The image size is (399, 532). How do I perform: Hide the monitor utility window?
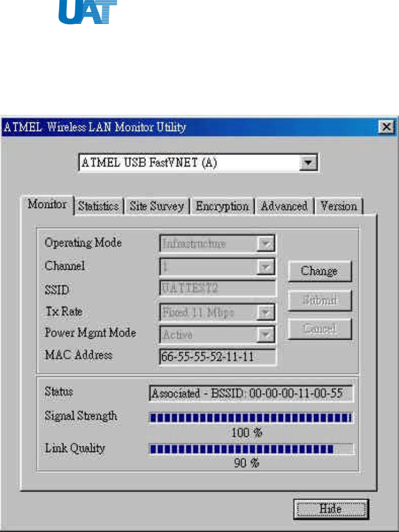tap(331, 509)
